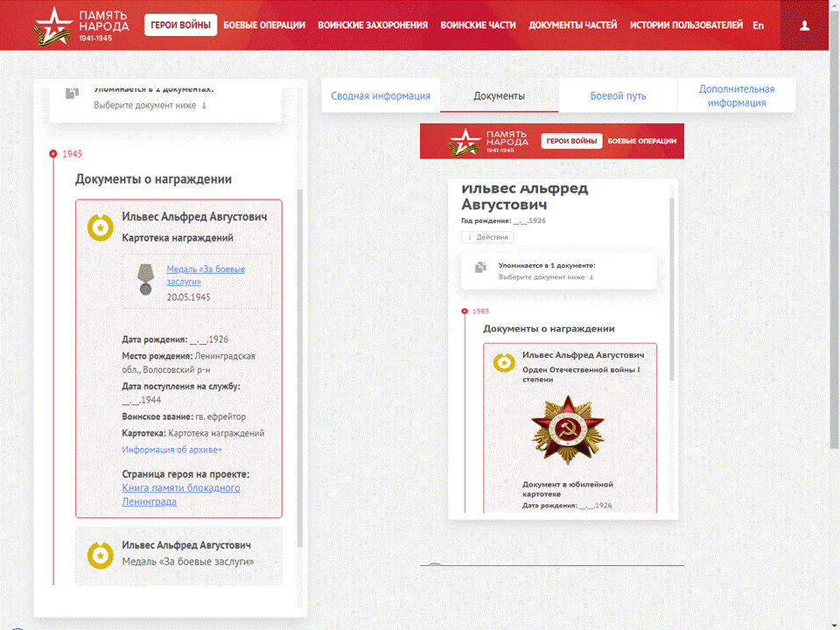Select the Дополнительная информация tab

736,96
